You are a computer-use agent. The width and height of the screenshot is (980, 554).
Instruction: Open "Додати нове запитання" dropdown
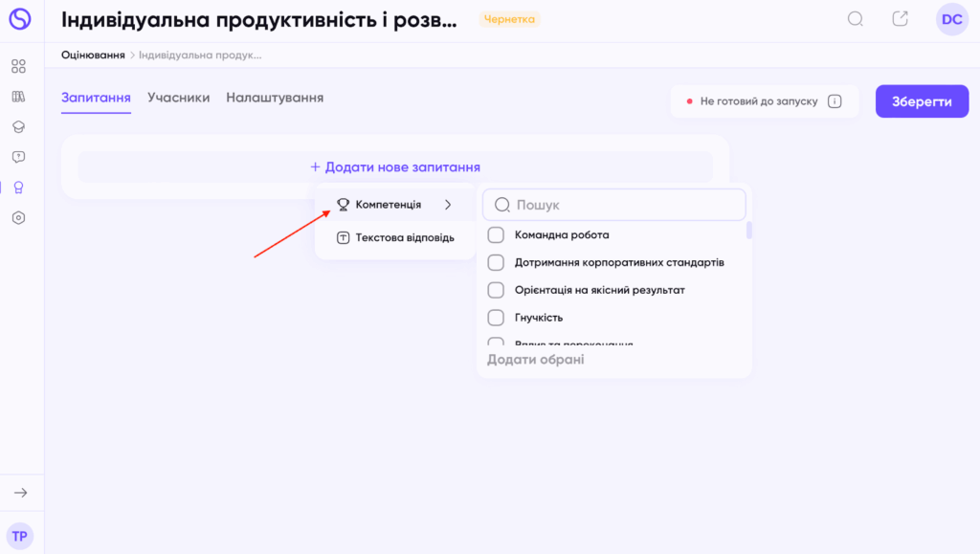point(395,166)
